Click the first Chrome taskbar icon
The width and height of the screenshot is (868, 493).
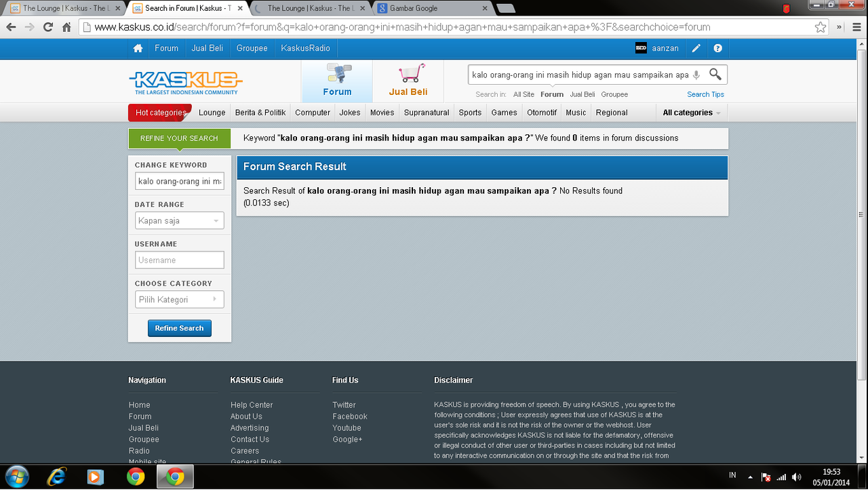click(x=136, y=477)
